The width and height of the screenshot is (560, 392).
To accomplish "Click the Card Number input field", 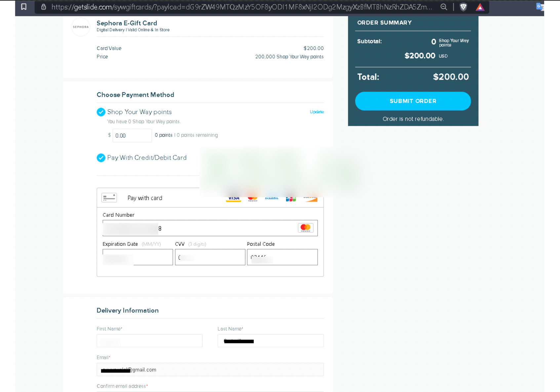I will (210, 228).
